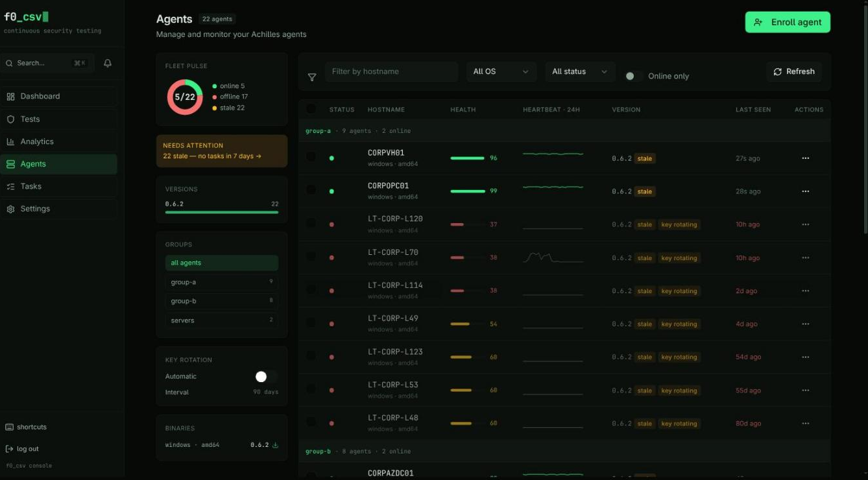The height and width of the screenshot is (480, 868).
Task: Open actions menu for LT-CORP-L70
Action: pyautogui.click(x=806, y=258)
